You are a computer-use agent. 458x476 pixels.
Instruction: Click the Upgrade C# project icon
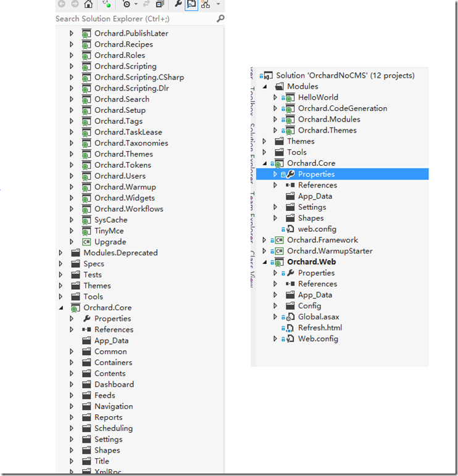[86, 242]
